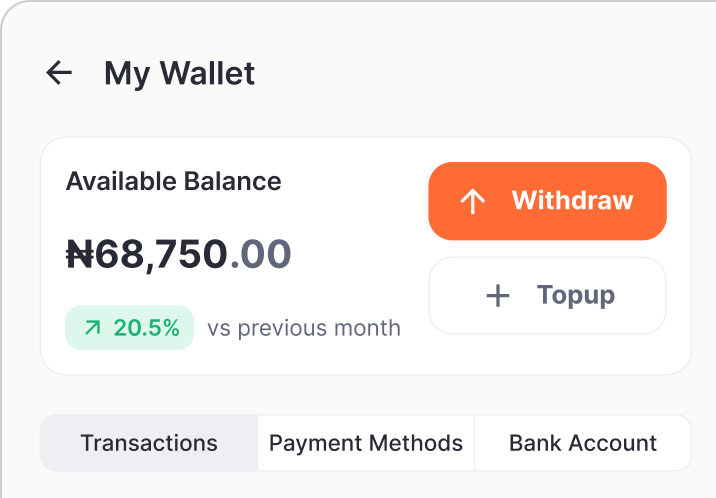The image size is (716, 498).
Task: Click the up arrow icon in Withdraw
Action: (x=472, y=201)
